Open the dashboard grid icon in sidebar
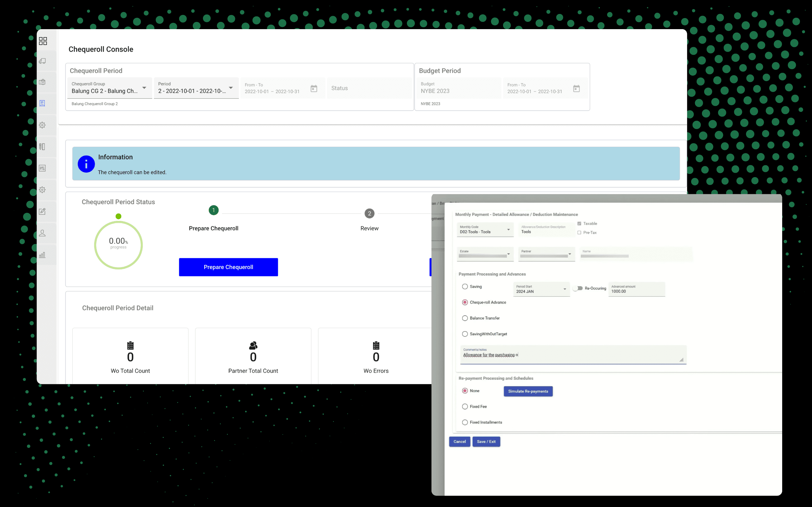This screenshot has height=507, width=812. (x=43, y=41)
